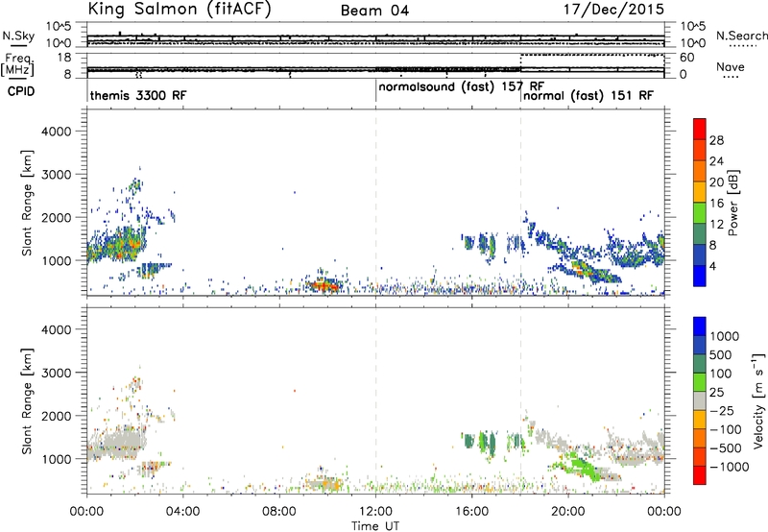768x532 pixels.
Task: Click the 'Velocity [m s-1]' colorbar title
Action: coord(758,400)
